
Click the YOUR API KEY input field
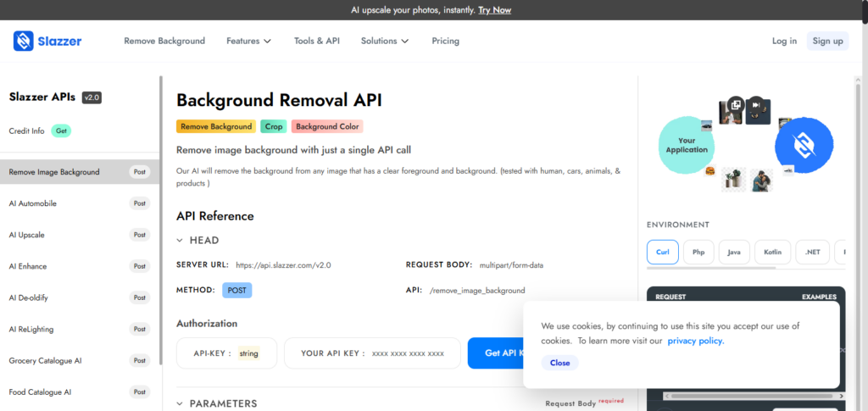click(x=373, y=353)
